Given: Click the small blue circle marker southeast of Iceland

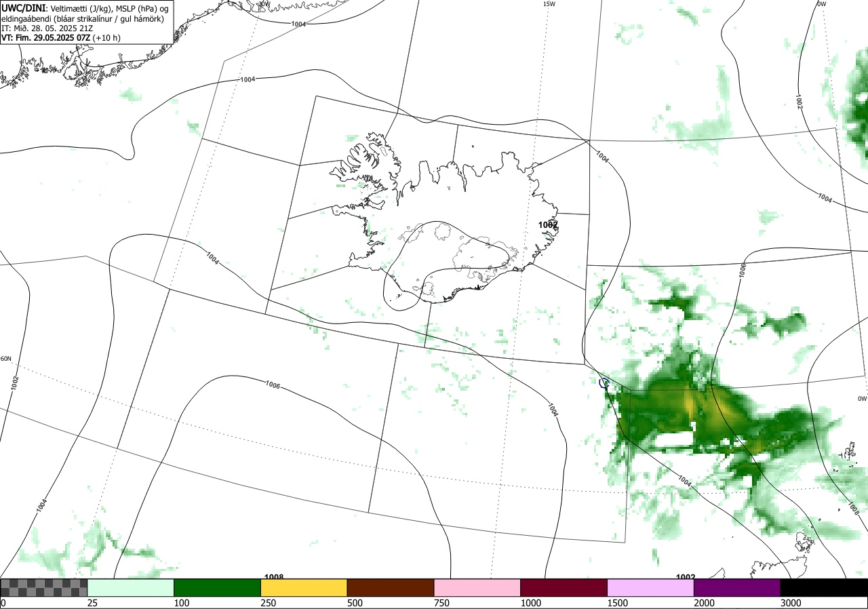Looking at the screenshot, I should (604, 383).
